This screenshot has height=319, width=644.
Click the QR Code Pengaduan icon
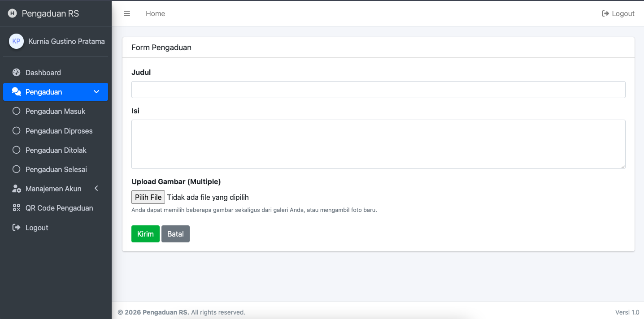(17, 208)
